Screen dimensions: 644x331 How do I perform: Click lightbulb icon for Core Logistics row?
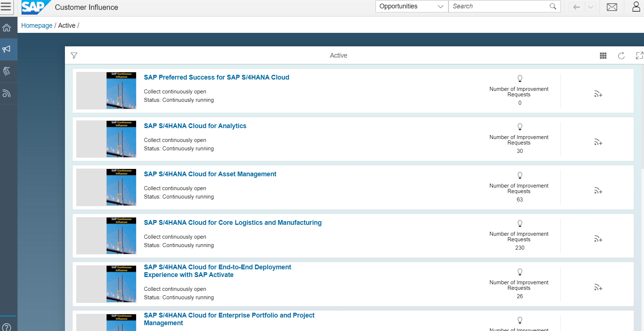(520, 223)
